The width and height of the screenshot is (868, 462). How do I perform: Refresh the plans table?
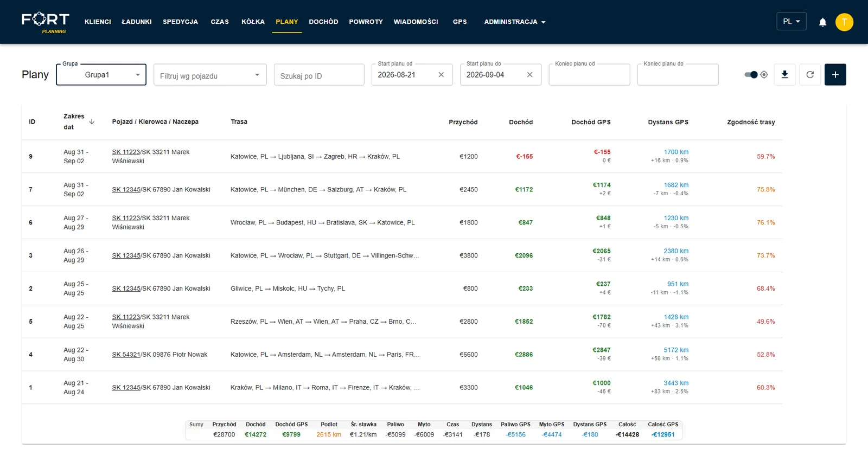(x=810, y=75)
